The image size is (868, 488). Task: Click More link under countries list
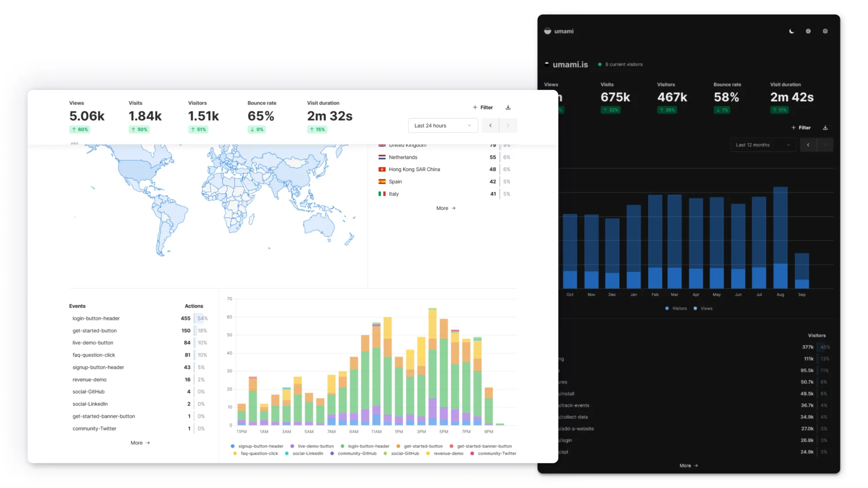coord(445,208)
